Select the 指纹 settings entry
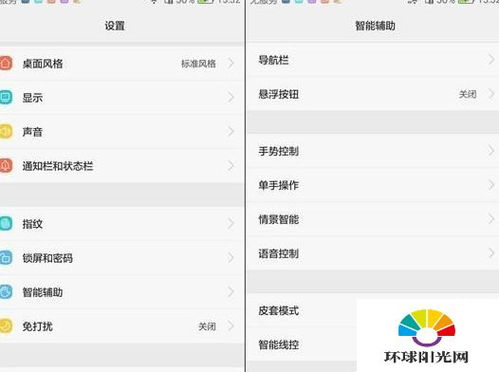The height and width of the screenshot is (372, 499). click(x=122, y=224)
